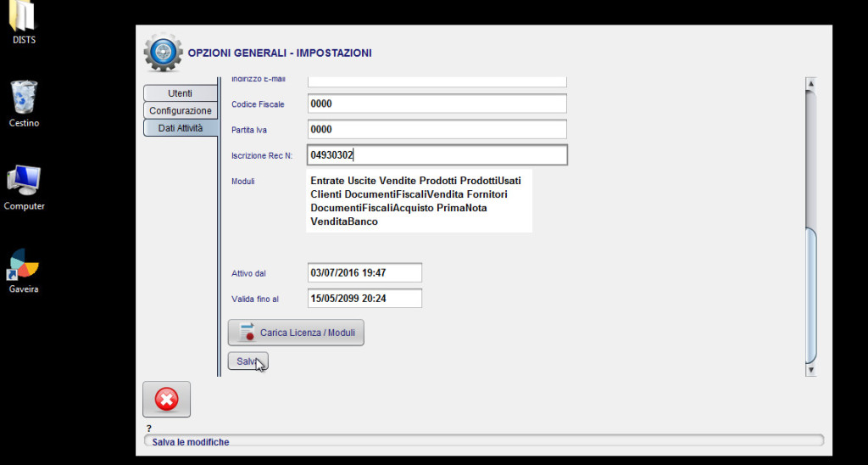The image size is (868, 465).
Task: Click the 'Attivo dal' label
Action: (249, 273)
